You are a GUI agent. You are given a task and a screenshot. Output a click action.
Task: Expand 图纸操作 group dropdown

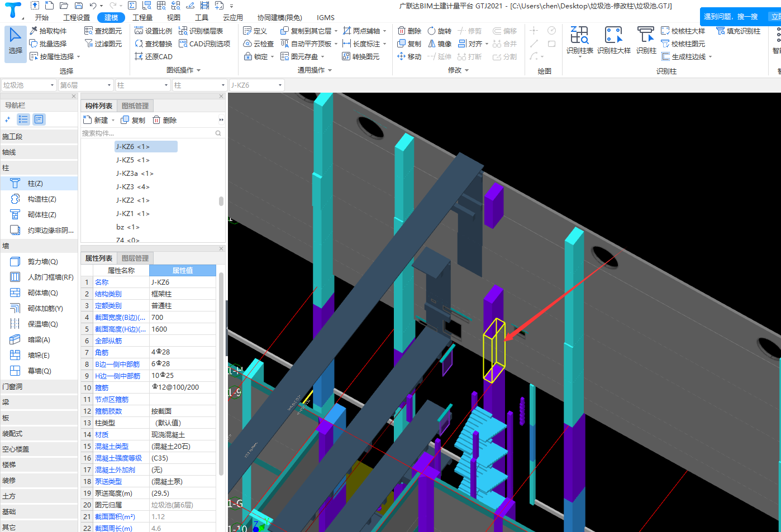(198, 70)
